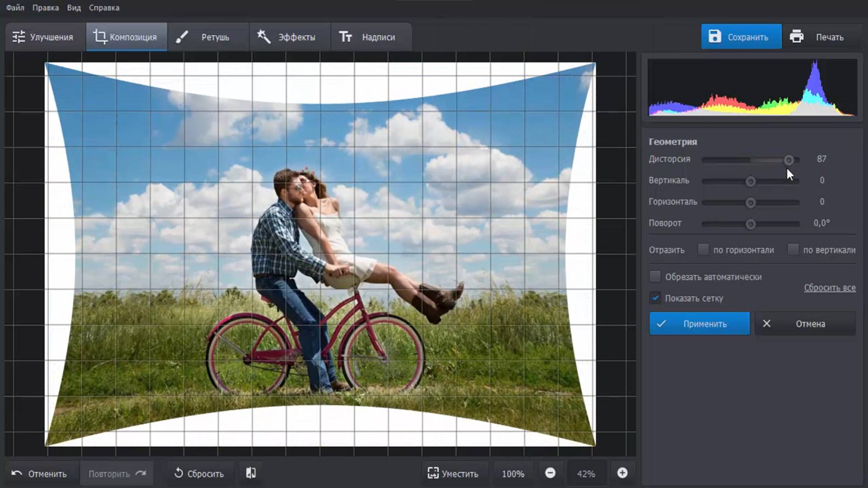Uncheck Показать сетку checkbox

click(x=655, y=298)
